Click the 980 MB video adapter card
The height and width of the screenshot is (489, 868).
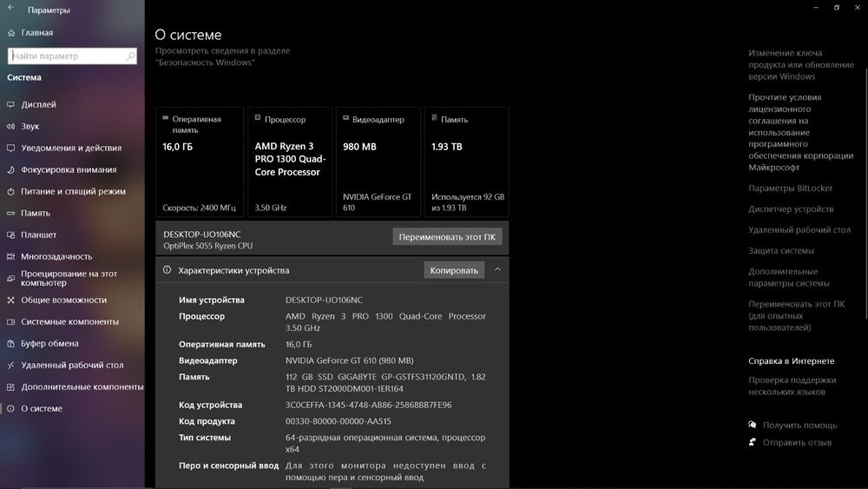coord(378,162)
